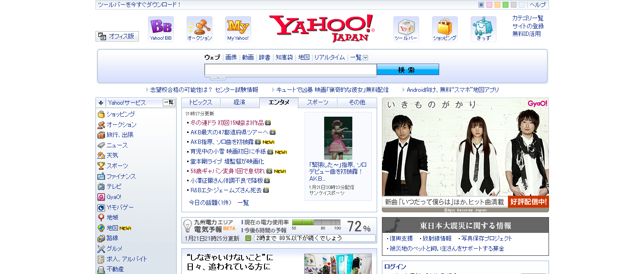
Task: Select the 知恵袋 search tab
Action: pyautogui.click(x=284, y=57)
